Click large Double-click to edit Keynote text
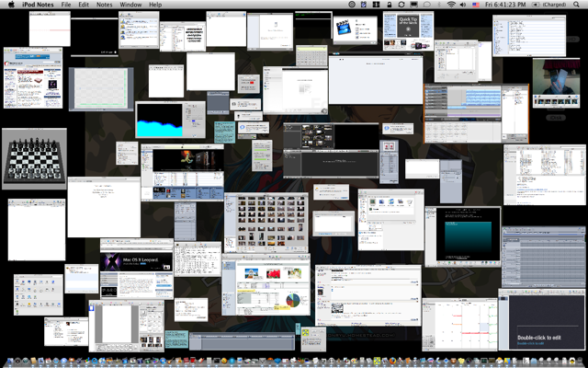Screen dimensions: 588x368 click(539, 338)
